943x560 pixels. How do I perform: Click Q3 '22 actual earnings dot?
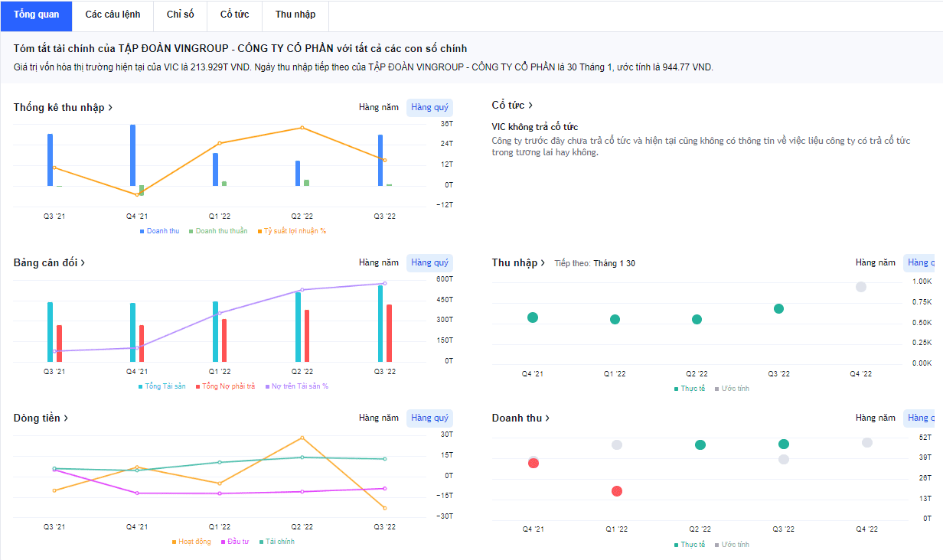click(x=778, y=309)
